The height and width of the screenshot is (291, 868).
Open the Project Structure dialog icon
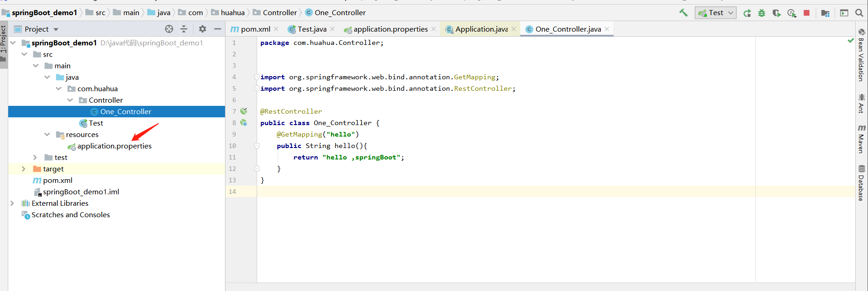tap(825, 13)
